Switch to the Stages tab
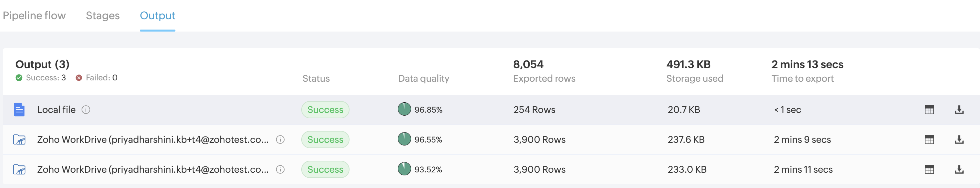Image resolution: width=980 pixels, height=188 pixels. 103,16
